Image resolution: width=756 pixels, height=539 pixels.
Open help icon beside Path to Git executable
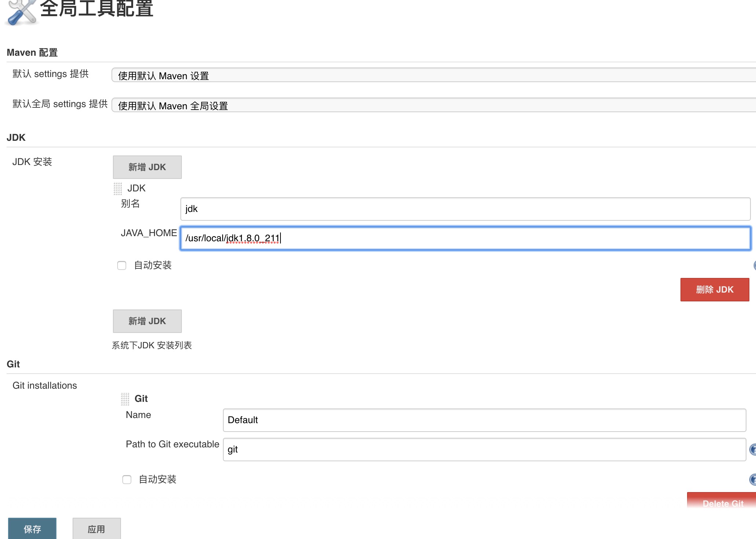[x=753, y=450]
